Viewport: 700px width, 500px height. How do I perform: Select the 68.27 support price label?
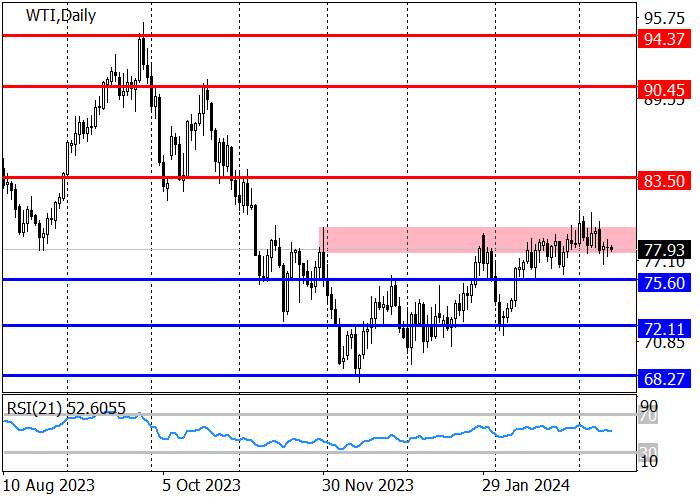[x=664, y=379]
